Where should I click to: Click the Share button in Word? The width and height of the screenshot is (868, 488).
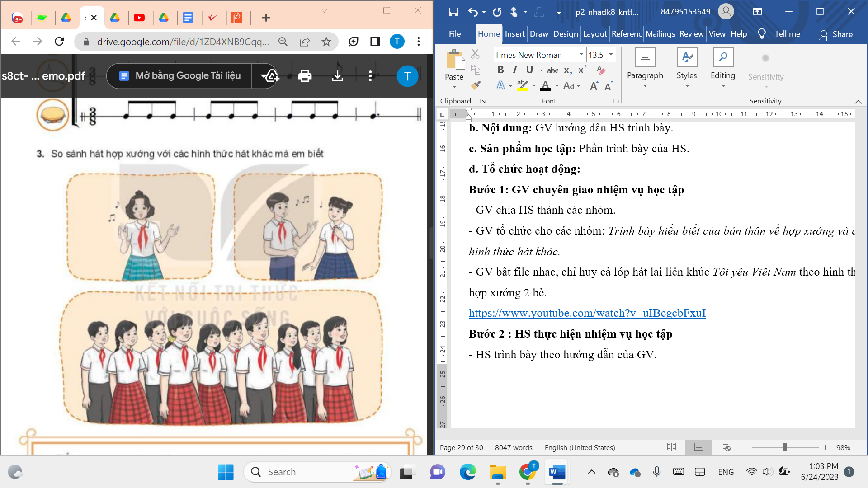pos(836,34)
